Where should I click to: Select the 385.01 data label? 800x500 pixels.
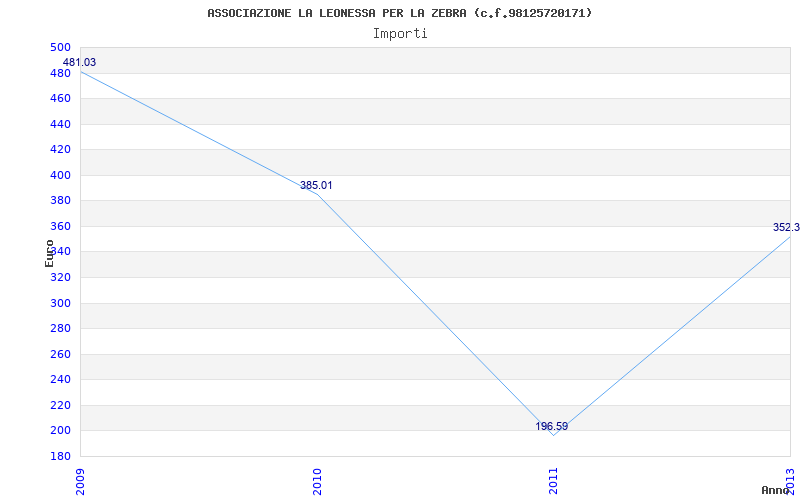[316, 185]
